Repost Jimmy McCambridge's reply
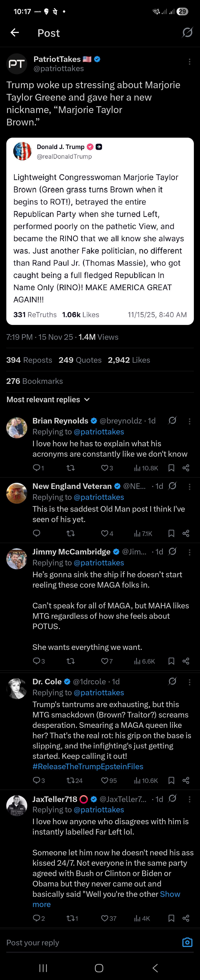 pyautogui.click(x=70, y=661)
